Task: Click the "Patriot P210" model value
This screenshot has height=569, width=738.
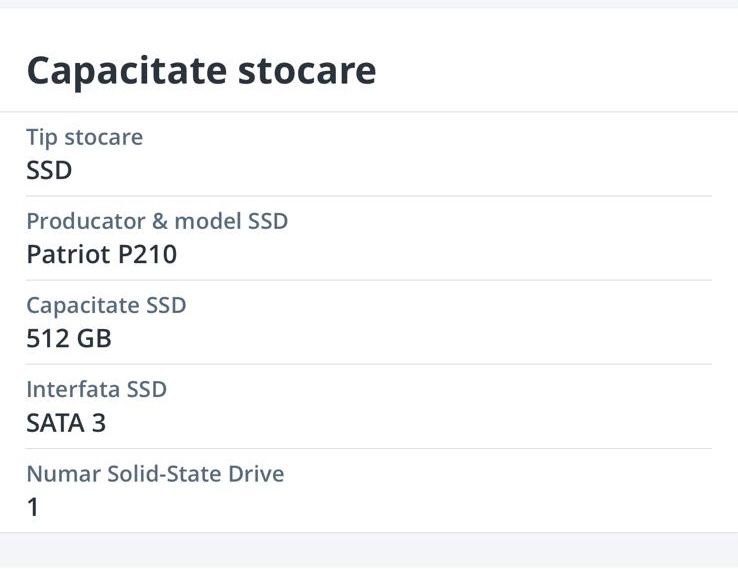Action: coord(101,254)
